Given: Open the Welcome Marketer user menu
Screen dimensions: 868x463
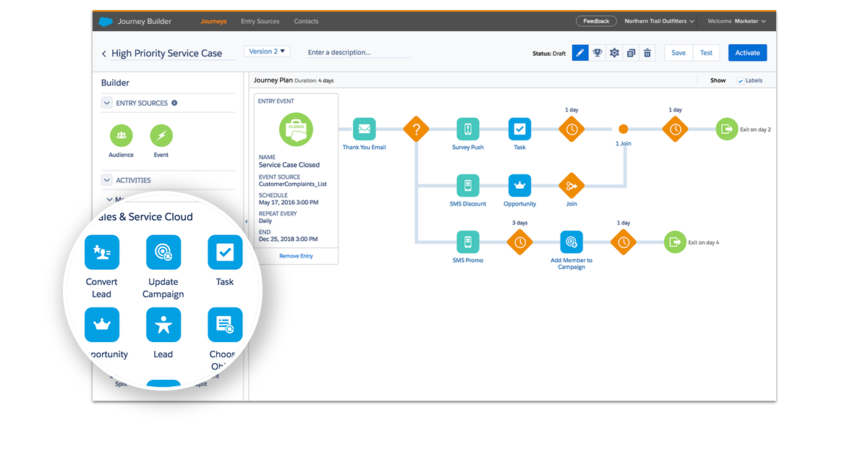Looking at the screenshot, I should click(737, 22).
